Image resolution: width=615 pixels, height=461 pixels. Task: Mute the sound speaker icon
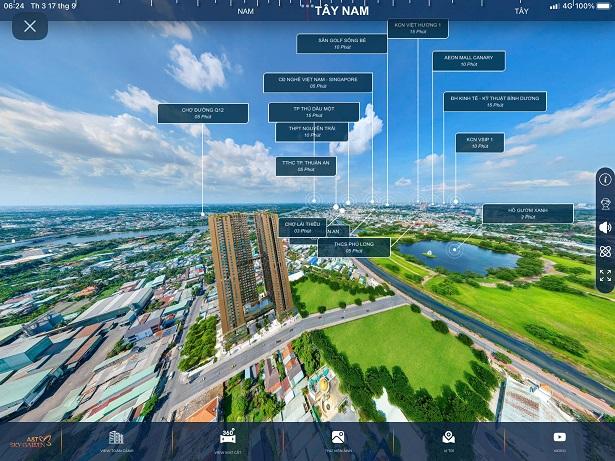click(605, 227)
